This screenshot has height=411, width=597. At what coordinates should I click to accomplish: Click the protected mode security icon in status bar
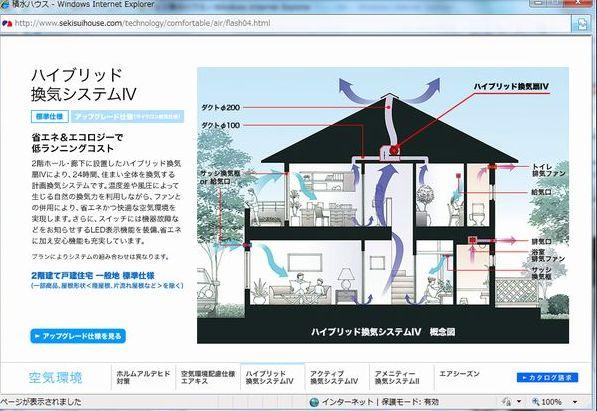click(506, 401)
